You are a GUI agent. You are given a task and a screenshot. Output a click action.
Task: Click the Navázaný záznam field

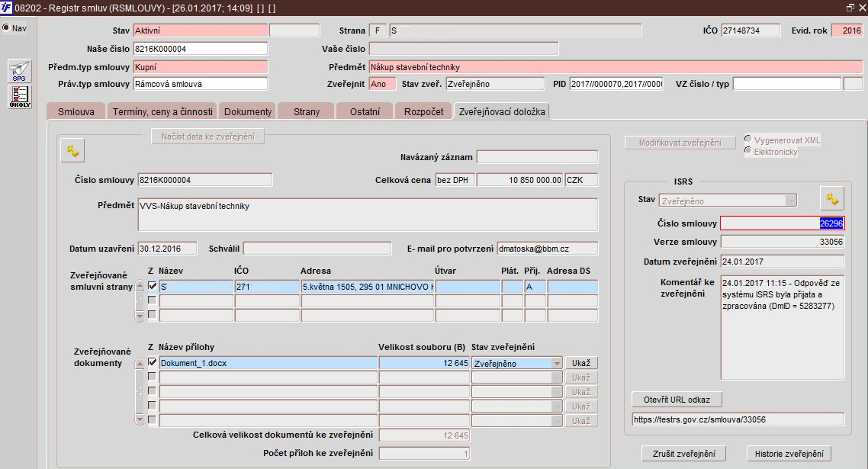537,156
